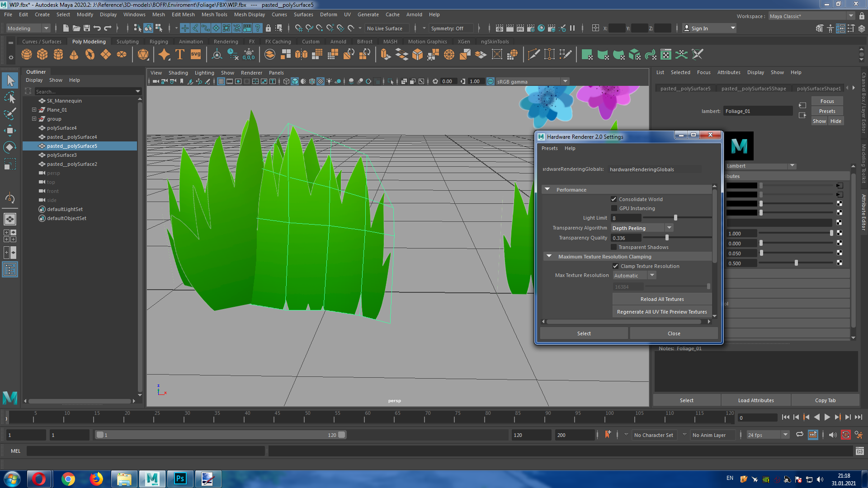Switch to the Sculpting shelf tab

tap(127, 42)
